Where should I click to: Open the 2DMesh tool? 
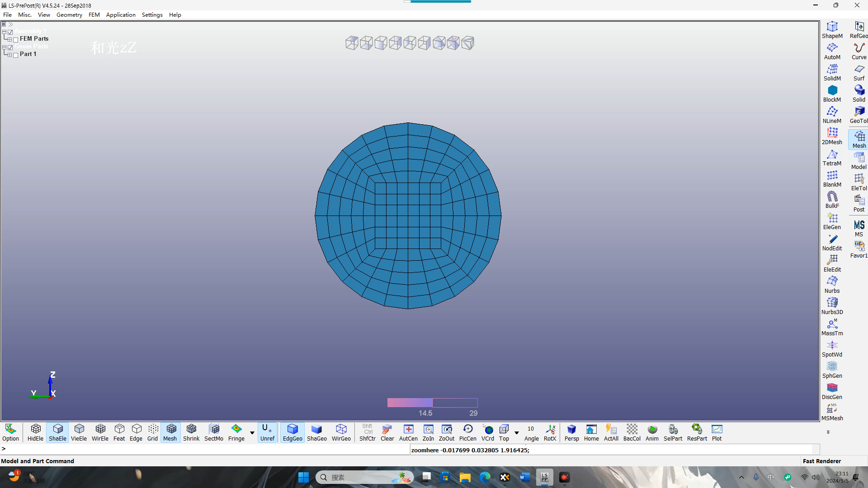tap(832, 136)
